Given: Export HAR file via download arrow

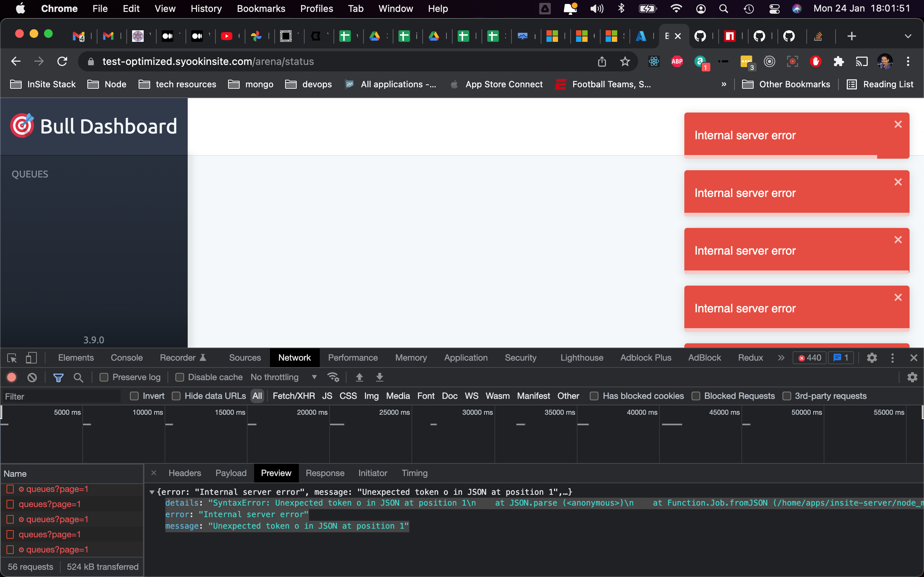Looking at the screenshot, I should point(379,377).
